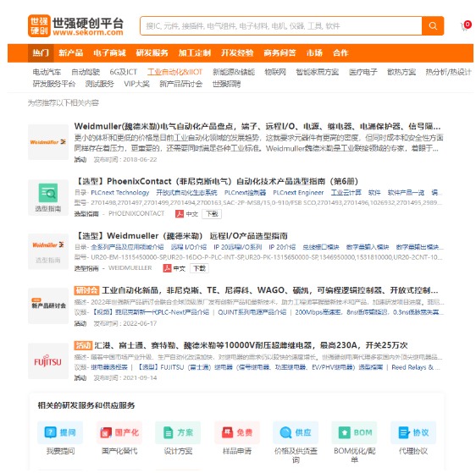
Task: Click the 世强硬创平台 site logo
Action: click(76, 25)
